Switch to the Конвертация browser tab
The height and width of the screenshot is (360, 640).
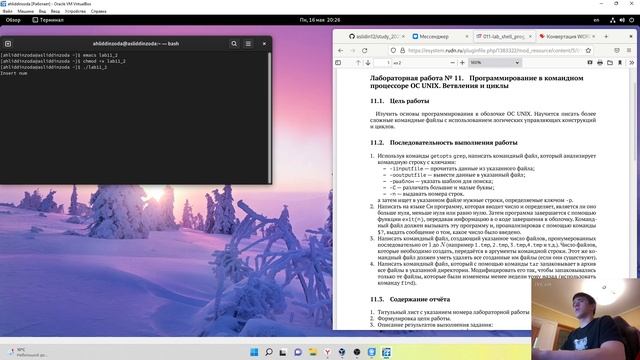point(567,36)
